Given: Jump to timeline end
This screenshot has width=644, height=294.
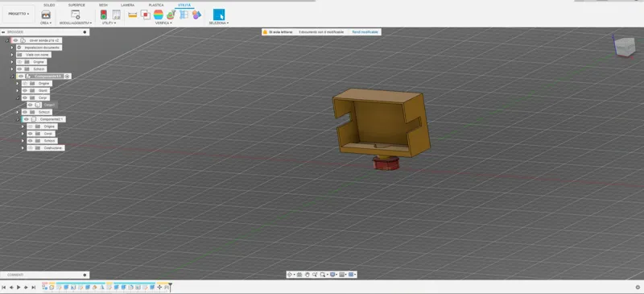Looking at the screenshot, I should point(33,288).
